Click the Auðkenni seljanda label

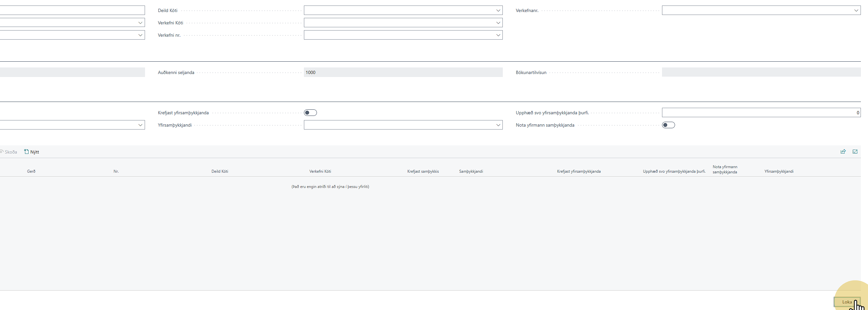tap(176, 72)
